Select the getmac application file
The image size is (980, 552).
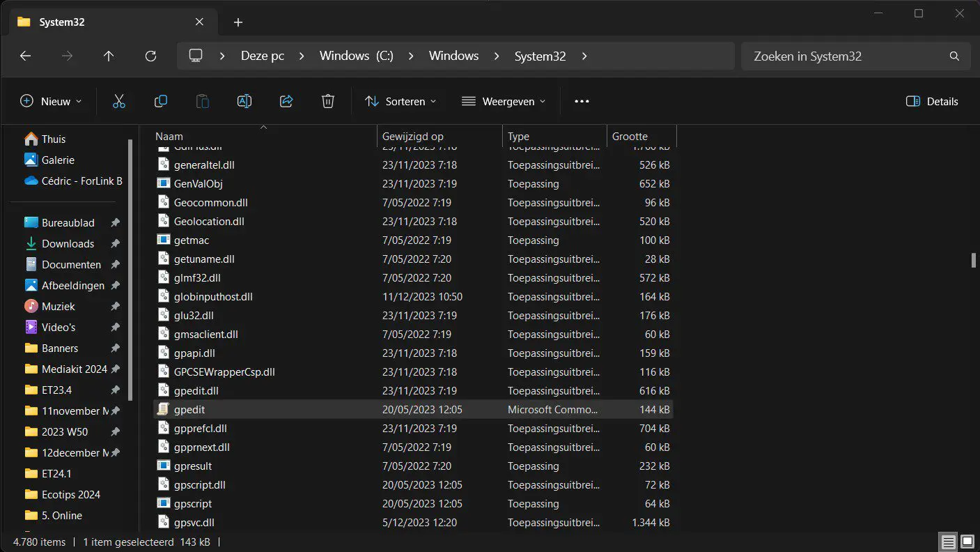(x=413, y=240)
